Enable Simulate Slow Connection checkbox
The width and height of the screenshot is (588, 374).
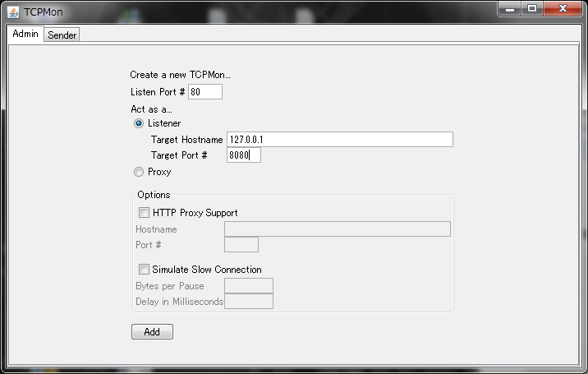tap(144, 270)
